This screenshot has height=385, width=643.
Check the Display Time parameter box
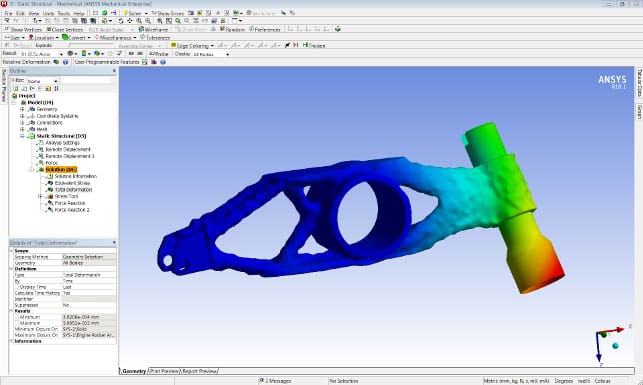(17, 287)
